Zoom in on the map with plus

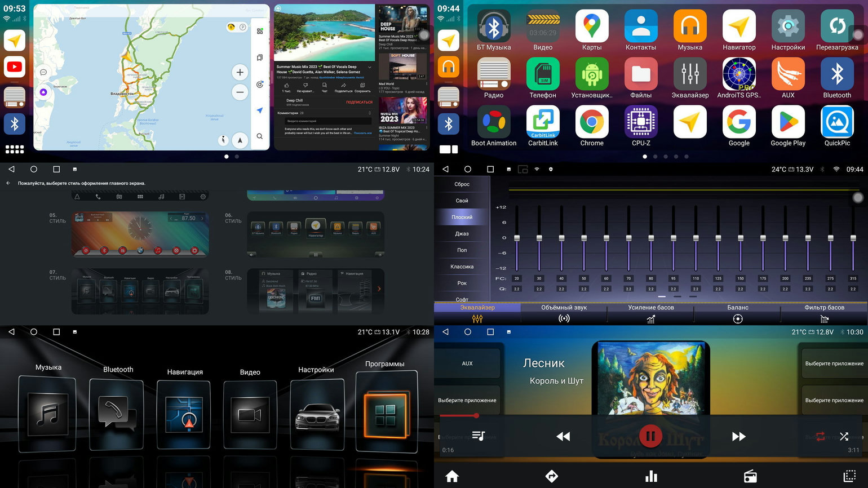tap(240, 72)
